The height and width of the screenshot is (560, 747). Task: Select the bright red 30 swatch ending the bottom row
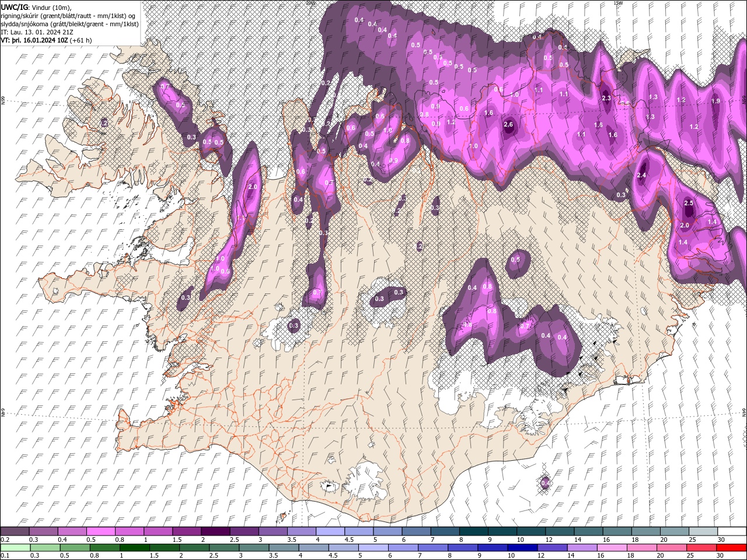pyautogui.click(x=732, y=548)
